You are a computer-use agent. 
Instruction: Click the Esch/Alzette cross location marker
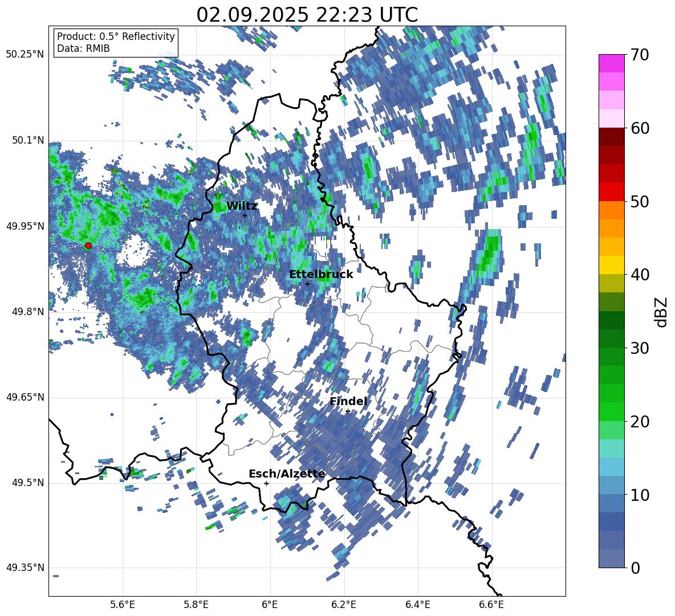click(x=266, y=483)
